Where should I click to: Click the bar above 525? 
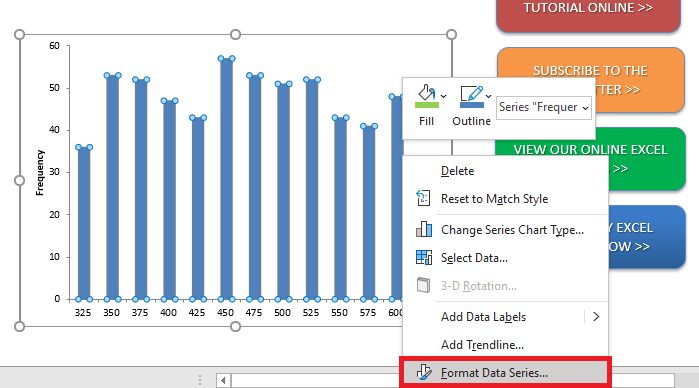(x=312, y=190)
